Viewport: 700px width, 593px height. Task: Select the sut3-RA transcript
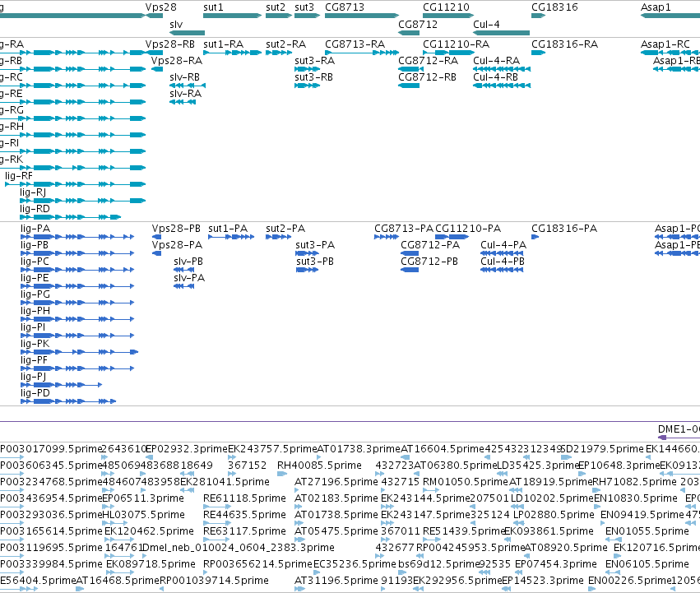point(308,69)
